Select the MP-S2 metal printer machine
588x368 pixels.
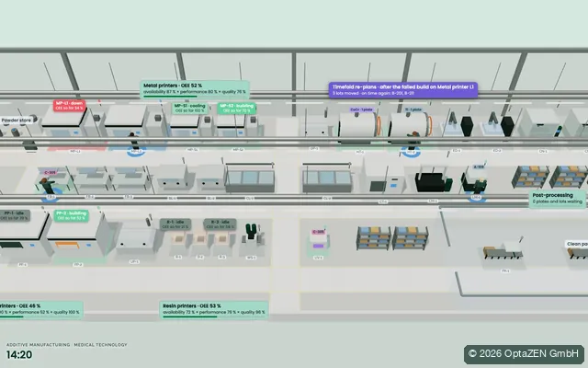(x=232, y=126)
